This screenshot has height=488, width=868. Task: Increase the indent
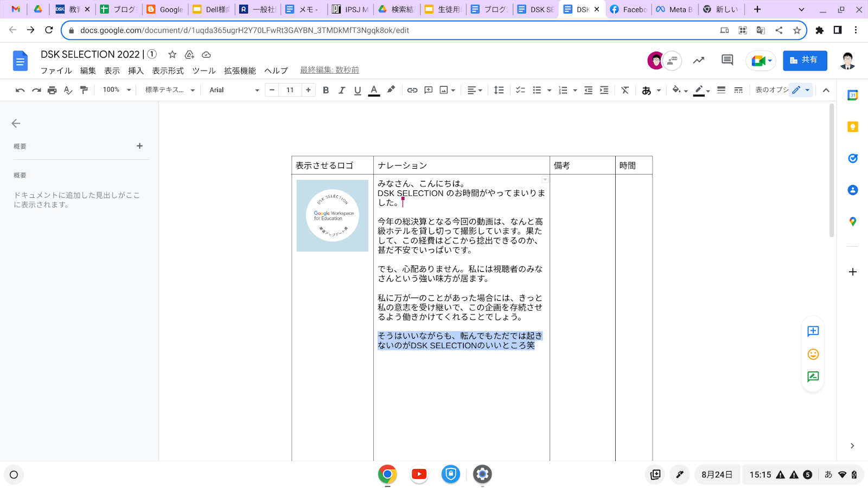click(x=604, y=90)
